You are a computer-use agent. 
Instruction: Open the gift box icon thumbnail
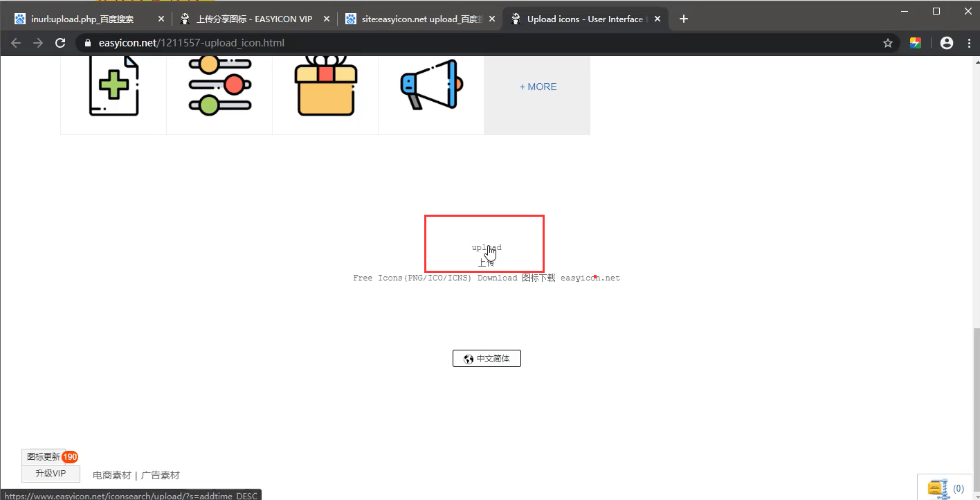pyautogui.click(x=325, y=87)
